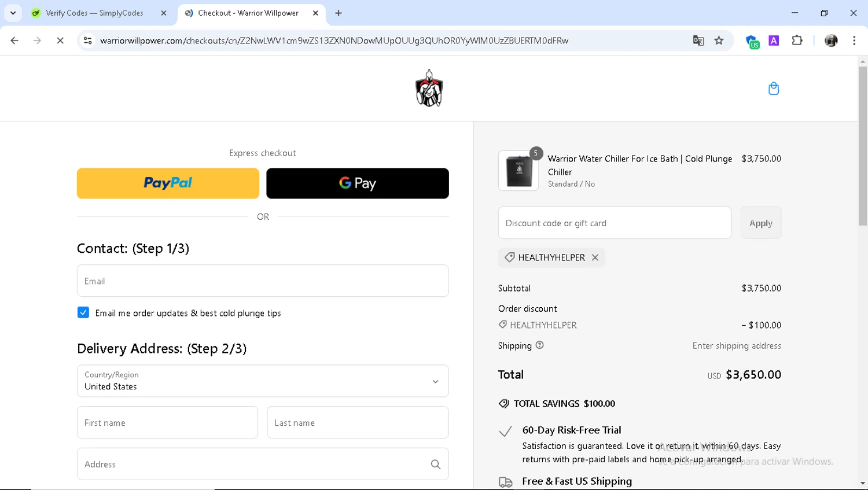Click the purple A extension icon
The width and height of the screenshot is (868, 490).
pyautogui.click(x=774, y=40)
